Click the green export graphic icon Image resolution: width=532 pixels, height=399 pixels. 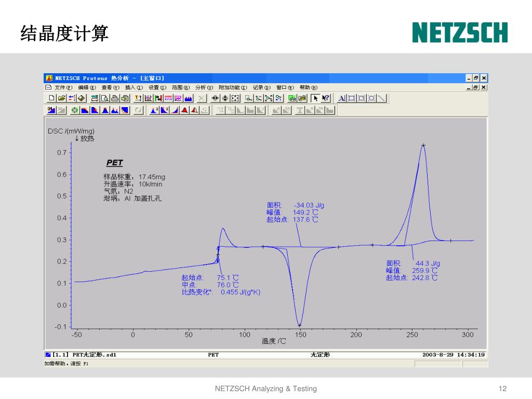click(292, 98)
